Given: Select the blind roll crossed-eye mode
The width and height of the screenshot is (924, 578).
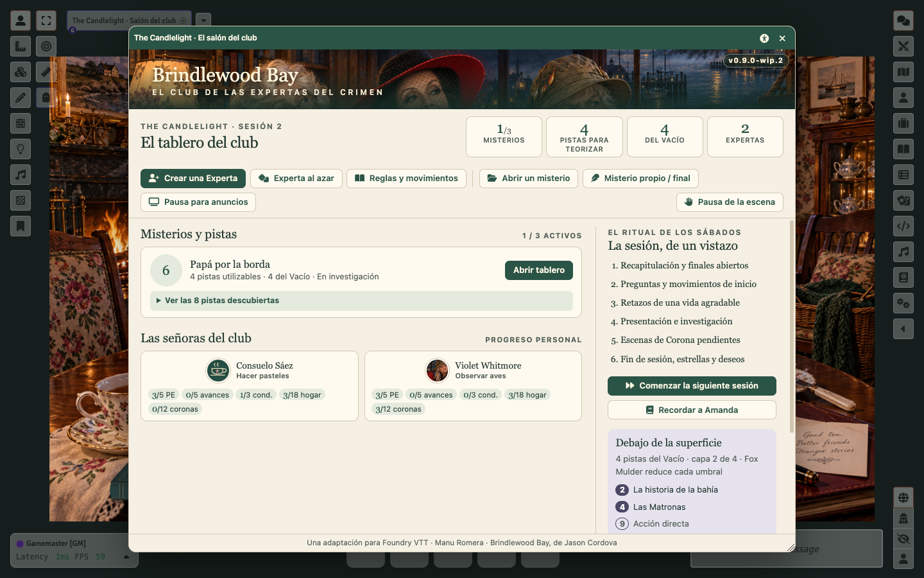Looking at the screenshot, I should point(903,539).
